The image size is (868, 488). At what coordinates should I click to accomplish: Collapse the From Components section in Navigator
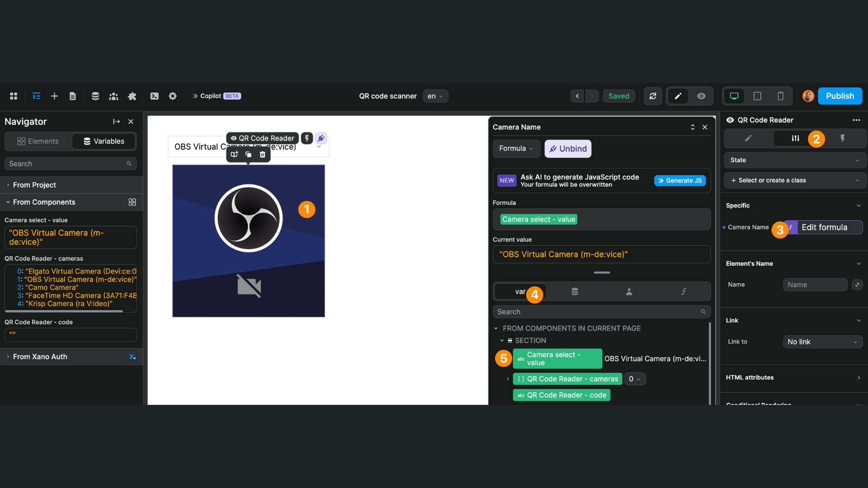pyautogui.click(x=8, y=202)
